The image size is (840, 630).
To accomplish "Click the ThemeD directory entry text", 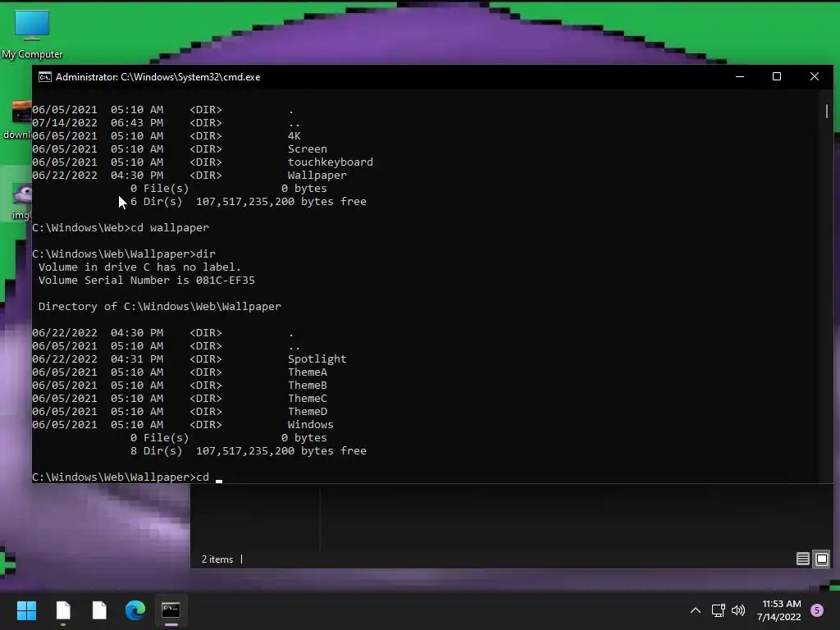I will click(x=308, y=412).
